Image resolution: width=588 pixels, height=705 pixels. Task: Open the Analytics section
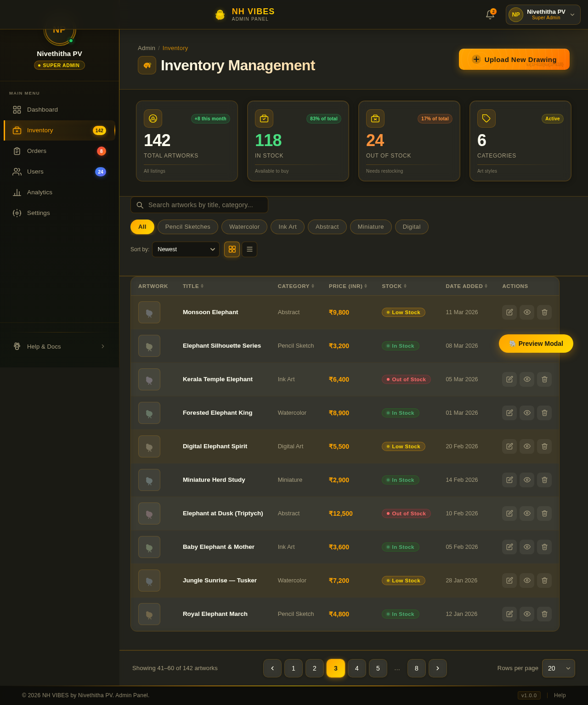(x=40, y=192)
